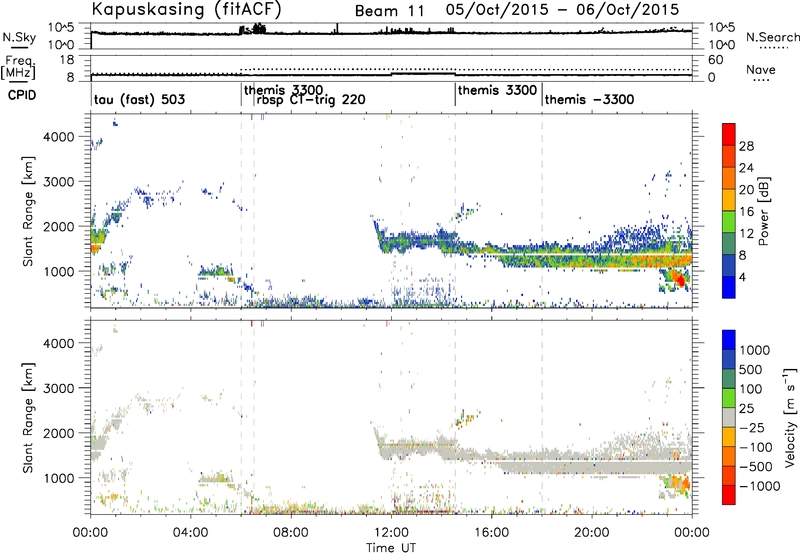This screenshot has width=800, height=554.
Task: Click the 'Power [dB]' color bar label
Action: (x=764, y=211)
